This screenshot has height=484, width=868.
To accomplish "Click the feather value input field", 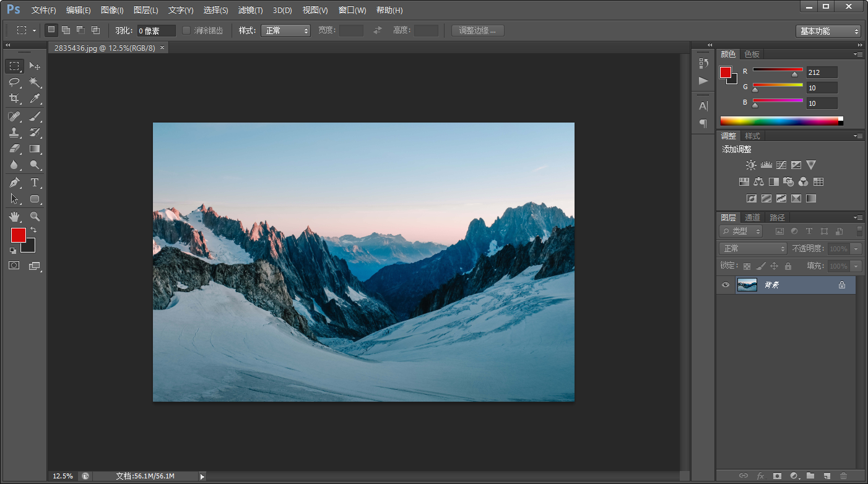I will pos(156,30).
